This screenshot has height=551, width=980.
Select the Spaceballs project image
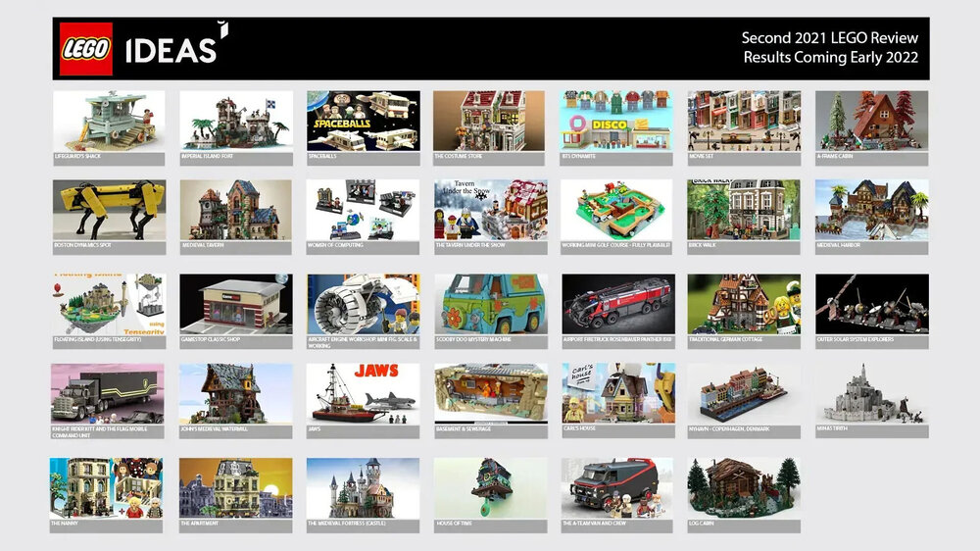tap(364, 122)
